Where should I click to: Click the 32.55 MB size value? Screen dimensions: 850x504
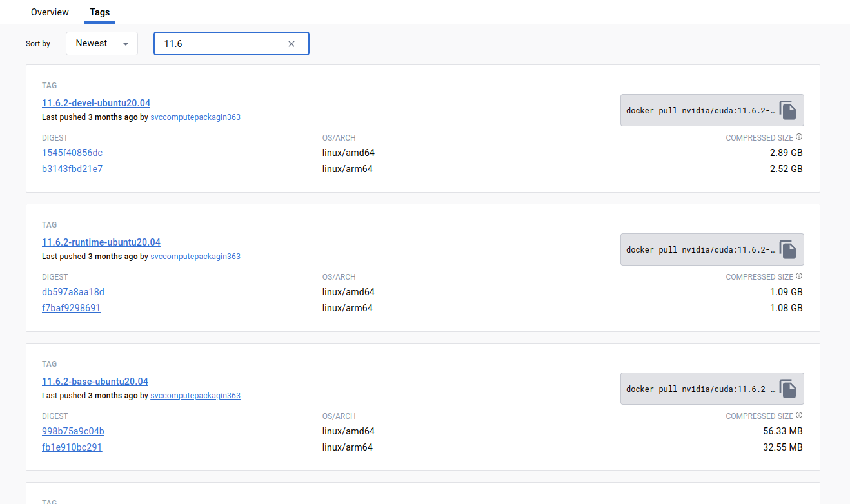tap(783, 447)
